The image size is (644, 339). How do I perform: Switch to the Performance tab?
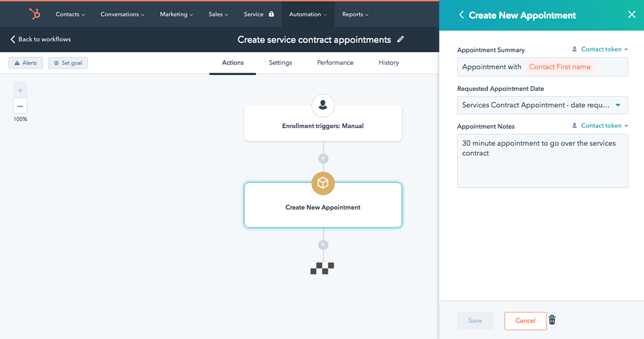tap(335, 63)
